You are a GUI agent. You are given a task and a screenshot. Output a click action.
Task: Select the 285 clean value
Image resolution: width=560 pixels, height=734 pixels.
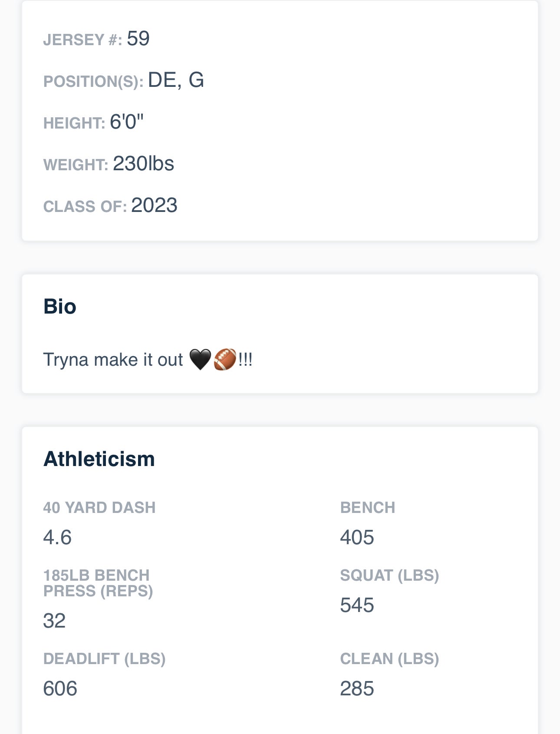(x=357, y=688)
